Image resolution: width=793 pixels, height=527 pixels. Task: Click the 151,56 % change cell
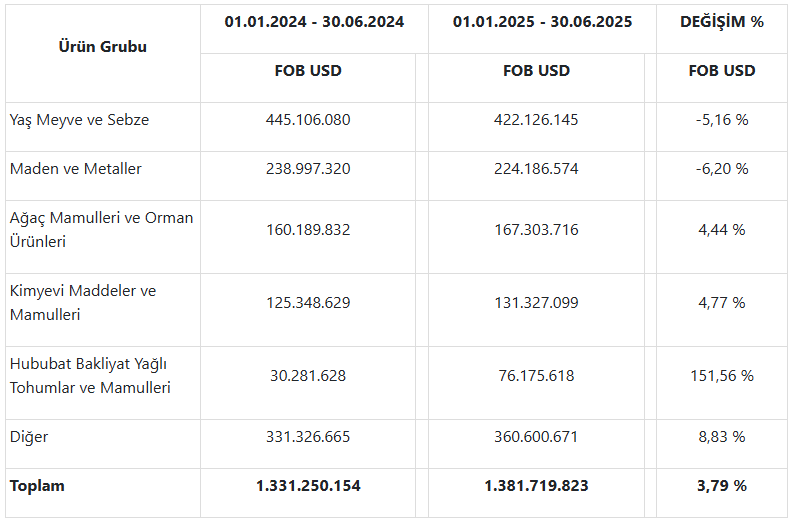(721, 376)
